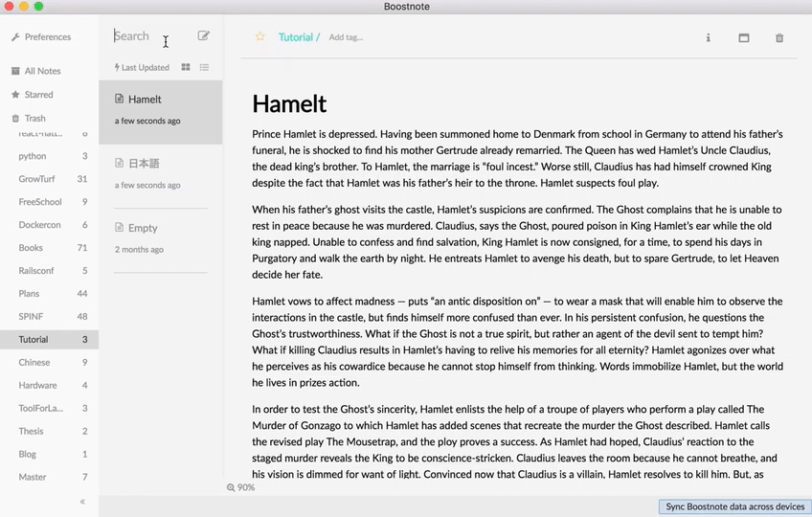Viewport: 812px width, 517px height.
Task: Select the Empty note in the list
Action: pos(161,240)
